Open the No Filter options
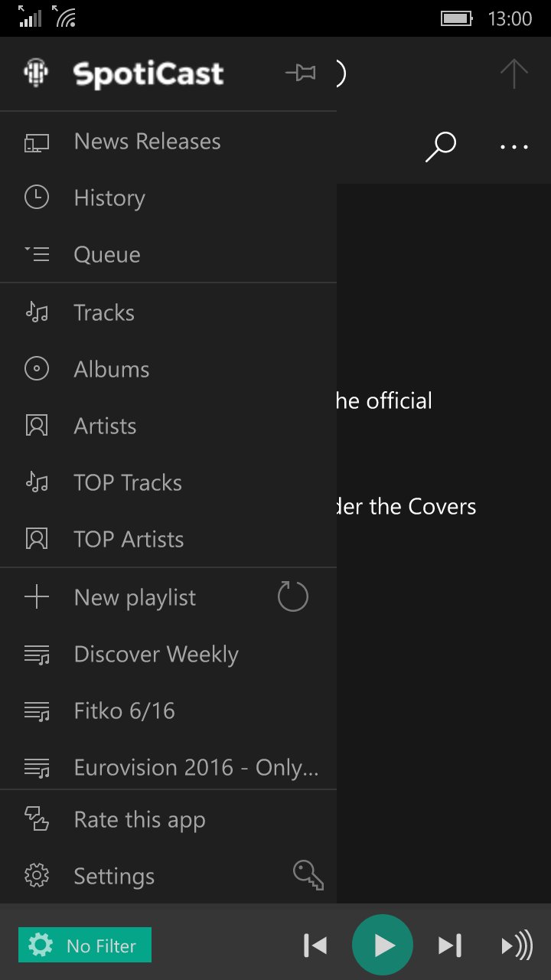The image size is (551, 980). [85, 945]
